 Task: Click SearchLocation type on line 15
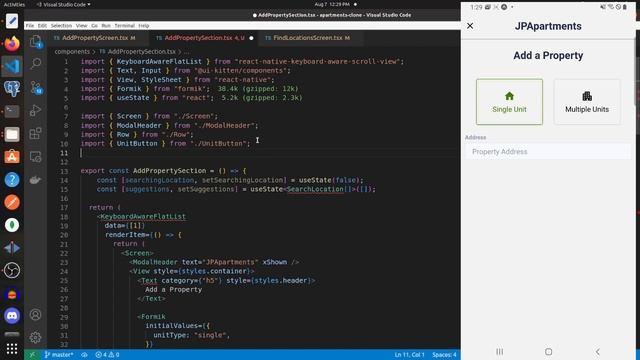coord(315,189)
